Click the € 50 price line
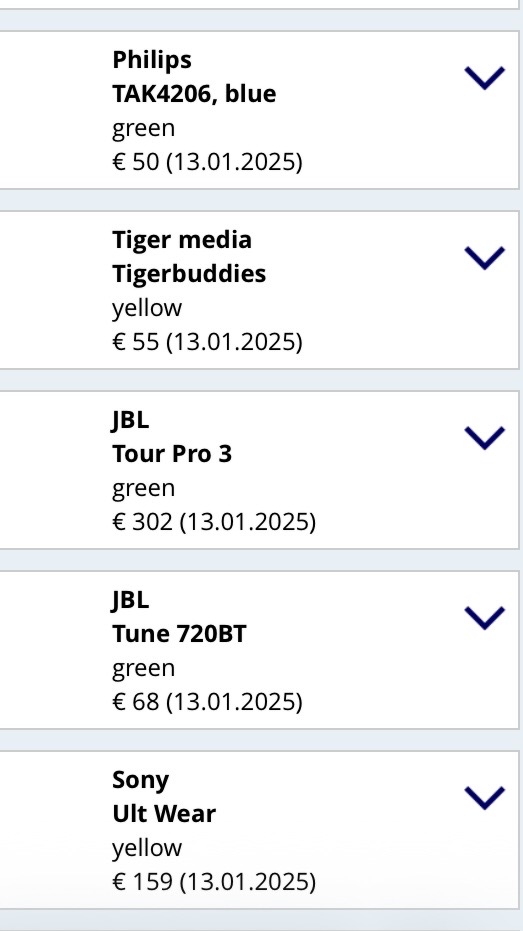The width and height of the screenshot is (523, 931). [x=207, y=162]
